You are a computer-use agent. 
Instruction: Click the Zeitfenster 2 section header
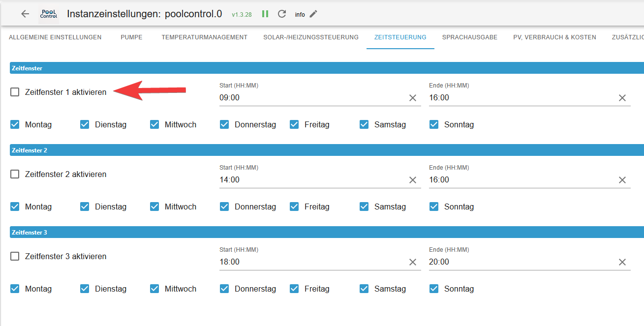327,150
